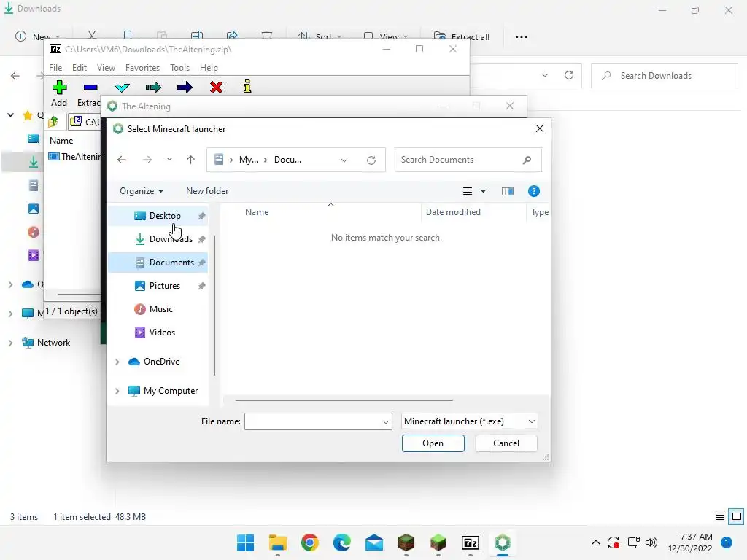Screen dimensions: 747x560
Task: Expand the My Computer tree node in dialog
Action: pyautogui.click(x=117, y=391)
